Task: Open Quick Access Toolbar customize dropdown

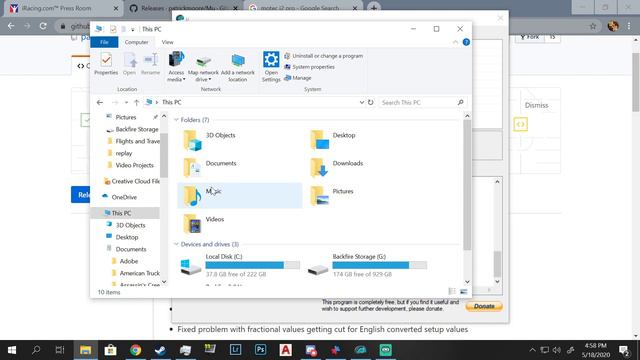Action: coord(133,29)
